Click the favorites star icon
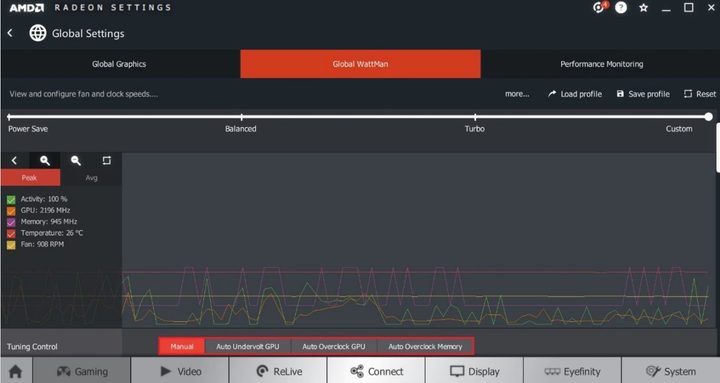 pyautogui.click(x=644, y=8)
